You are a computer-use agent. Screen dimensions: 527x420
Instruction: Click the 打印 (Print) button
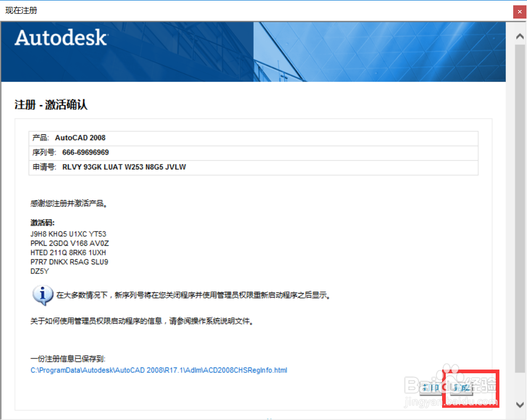(x=431, y=388)
